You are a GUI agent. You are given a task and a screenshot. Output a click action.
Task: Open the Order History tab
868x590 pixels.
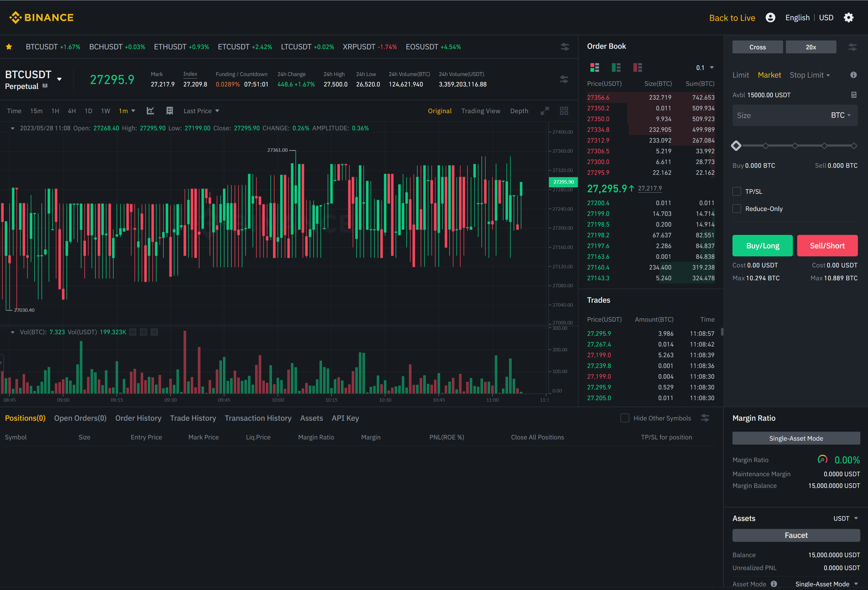(x=138, y=418)
